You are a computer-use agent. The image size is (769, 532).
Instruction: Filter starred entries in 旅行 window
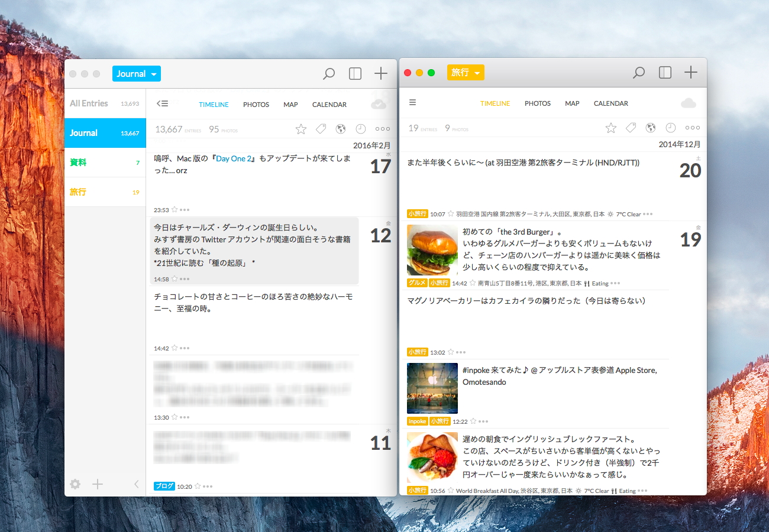[611, 128]
